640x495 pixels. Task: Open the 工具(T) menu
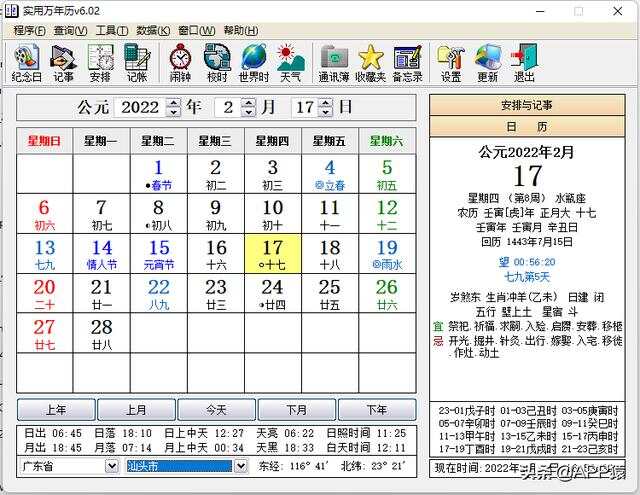click(x=112, y=31)
